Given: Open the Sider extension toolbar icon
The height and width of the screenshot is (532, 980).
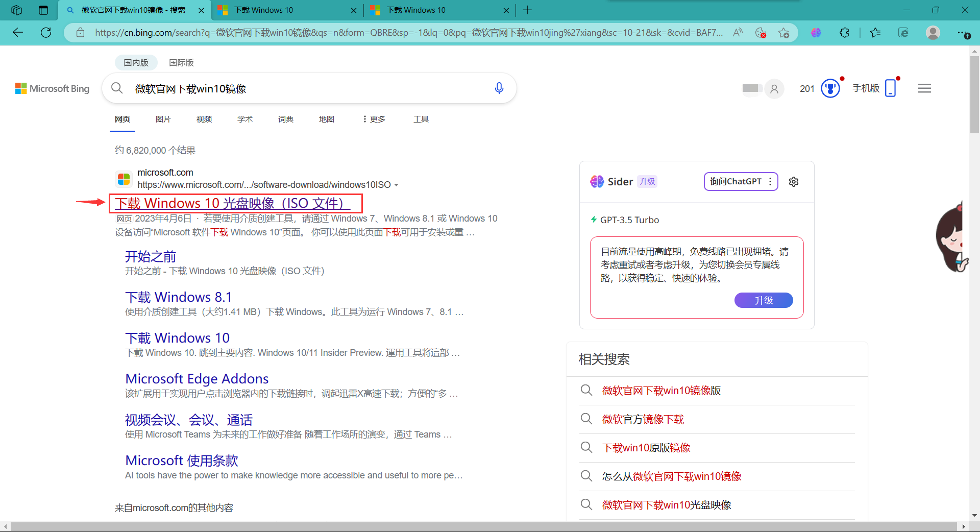Looking at the screenshot, I should pos(816,33).
